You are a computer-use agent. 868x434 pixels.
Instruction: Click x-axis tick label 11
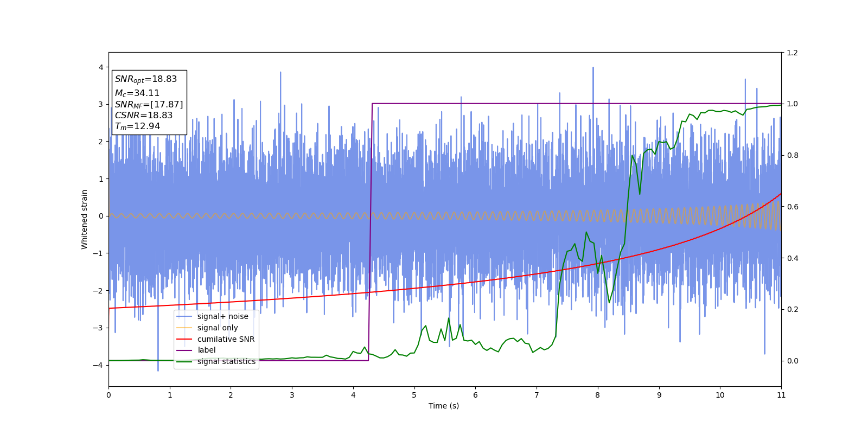coord(781,395)
